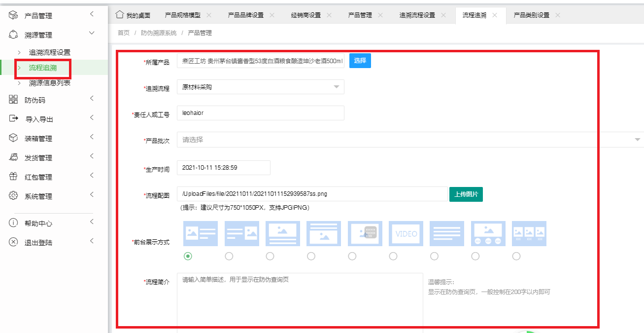Select the second display layout radio button

pyautogui.click(x=229, y=256)
